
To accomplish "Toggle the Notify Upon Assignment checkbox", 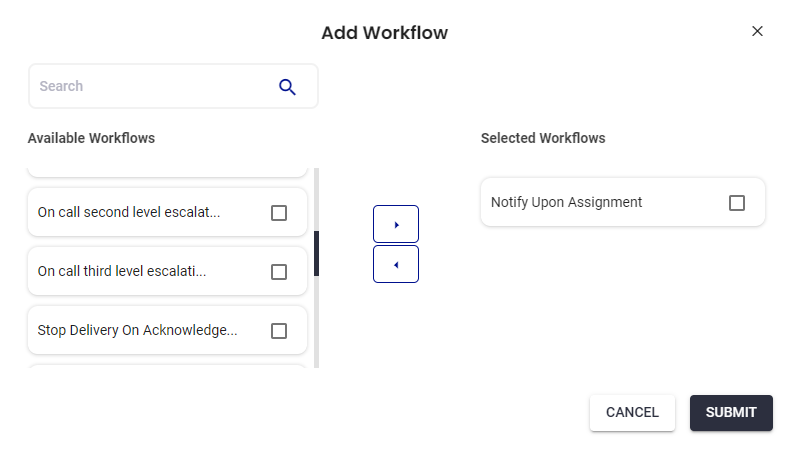I will coord(737,203).
